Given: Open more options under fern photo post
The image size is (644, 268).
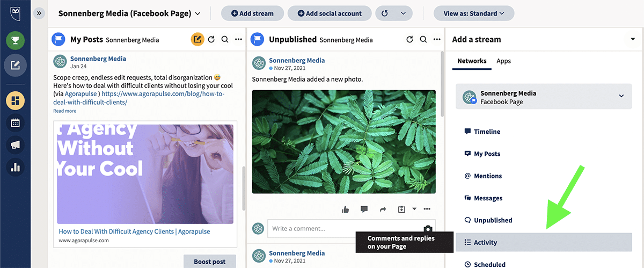Looking at the screenshot, I should coord(427,209).
